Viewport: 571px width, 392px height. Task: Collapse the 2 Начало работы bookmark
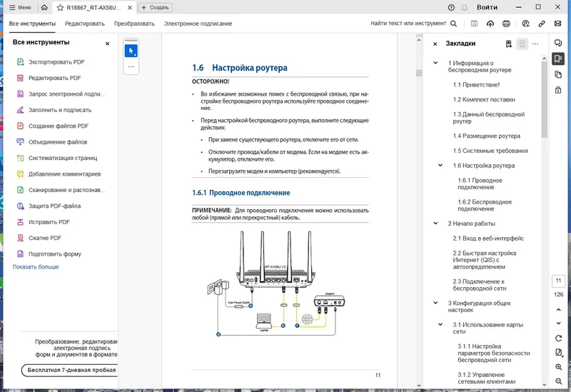tap(435, 223)
